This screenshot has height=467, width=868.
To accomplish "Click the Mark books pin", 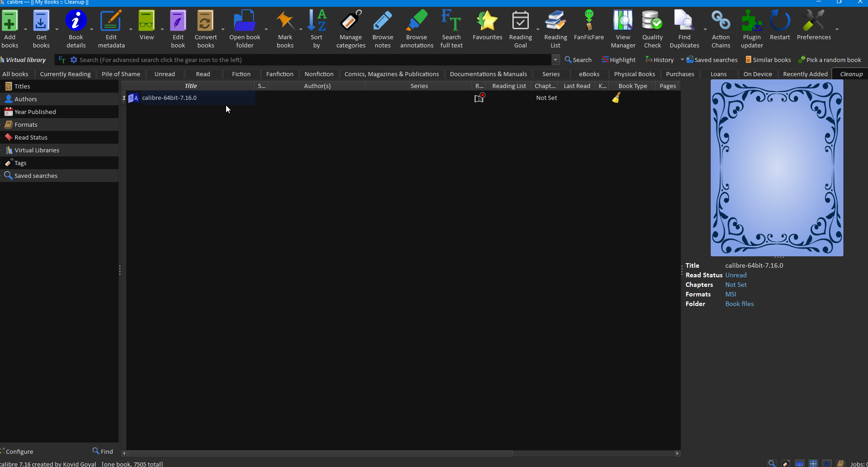I will pos(285,29).
